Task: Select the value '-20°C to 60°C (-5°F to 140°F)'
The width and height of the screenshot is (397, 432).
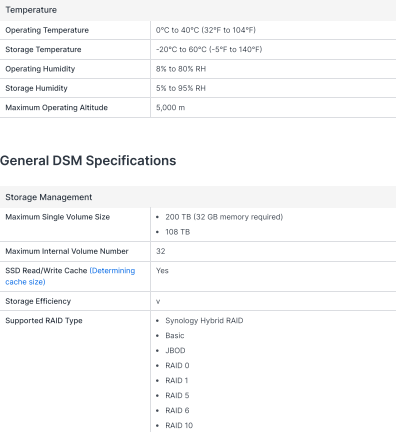Action: [x=209, y=49]
